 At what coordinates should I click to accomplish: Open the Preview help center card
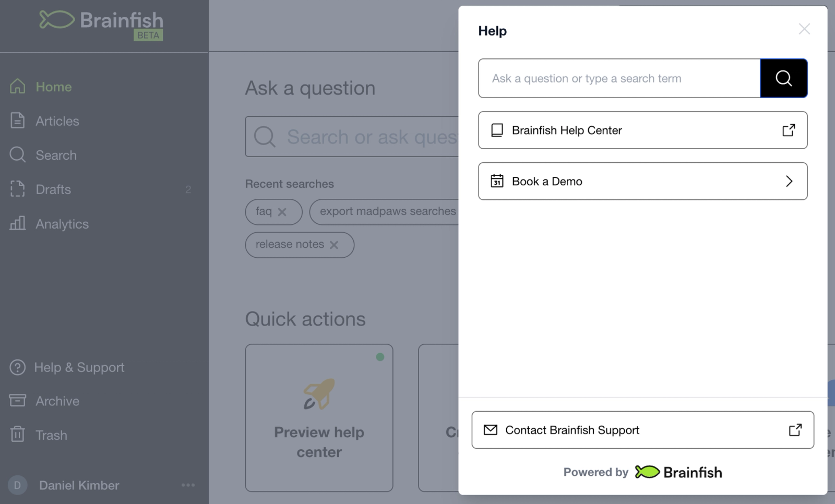pyautogui.click(x=319, y=418)
